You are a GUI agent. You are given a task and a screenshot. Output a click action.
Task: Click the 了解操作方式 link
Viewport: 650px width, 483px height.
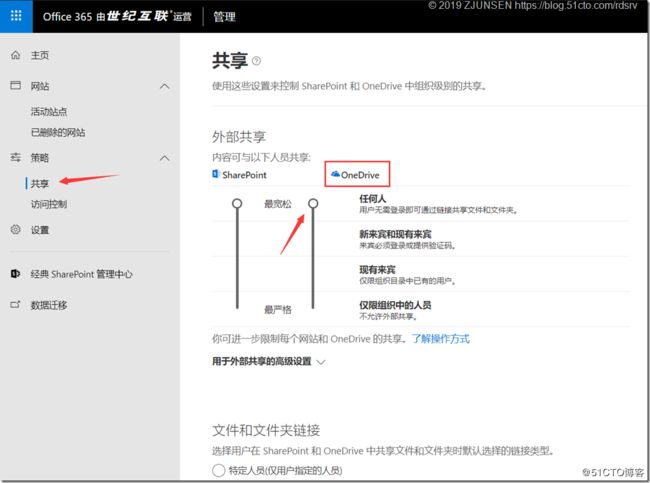click(x=441, y=339)
